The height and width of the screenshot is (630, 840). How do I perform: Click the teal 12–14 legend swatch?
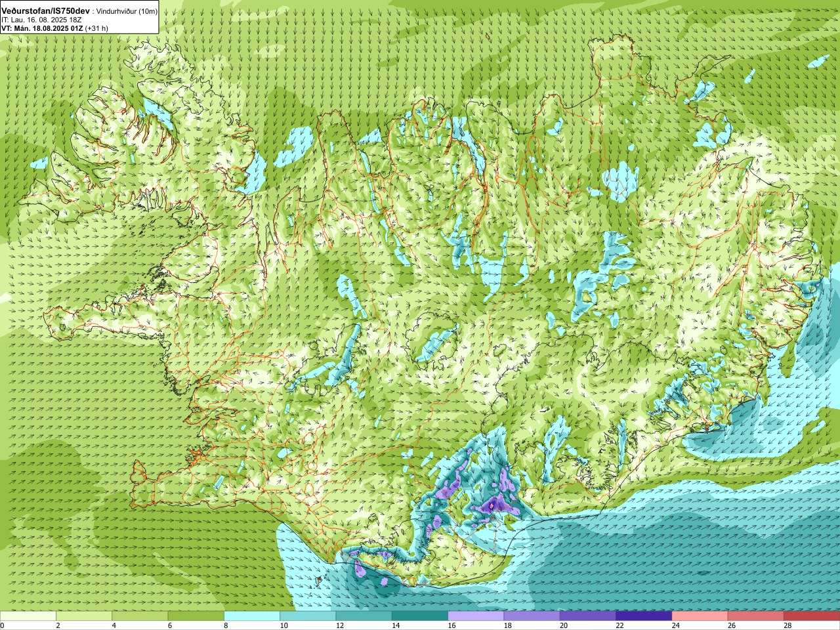coord(364,616)
